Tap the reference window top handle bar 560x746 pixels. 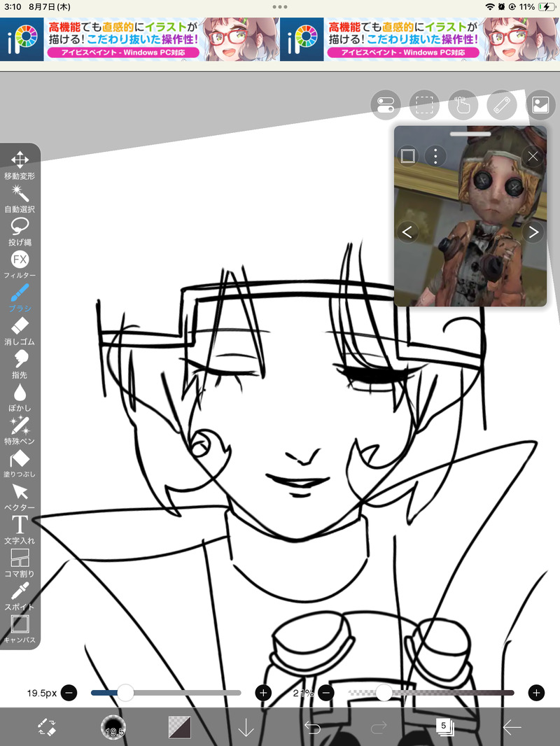click(470, 134)
